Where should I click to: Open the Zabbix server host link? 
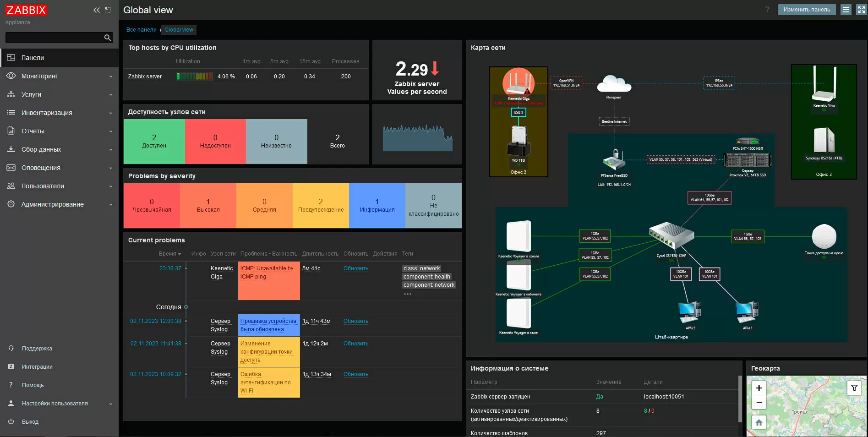tap(145, 76)
